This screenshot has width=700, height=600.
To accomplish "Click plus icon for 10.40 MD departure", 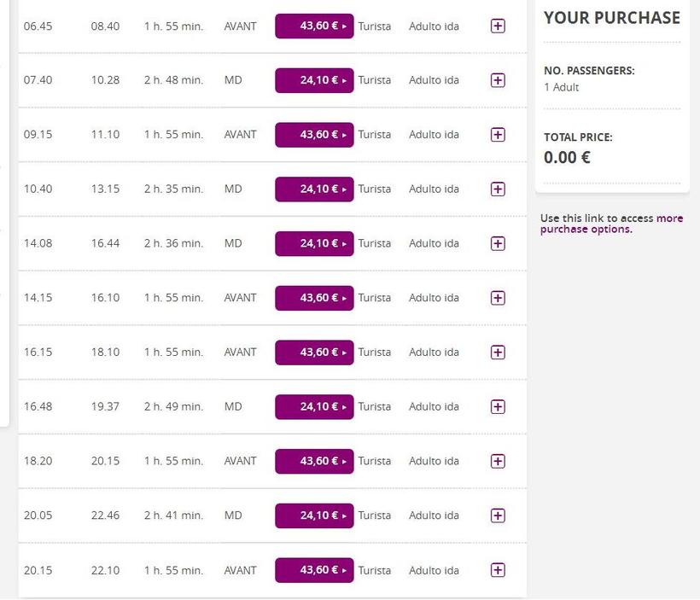I will (x=498, y=189).
